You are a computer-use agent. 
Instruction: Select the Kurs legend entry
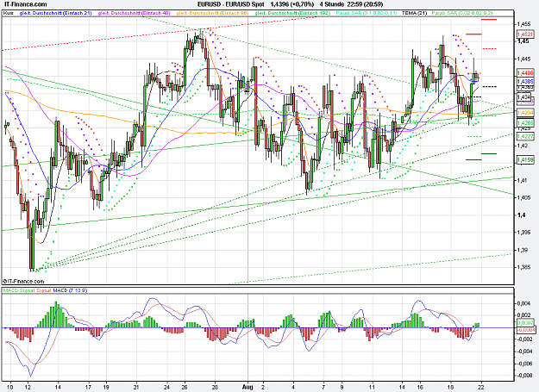9,13
